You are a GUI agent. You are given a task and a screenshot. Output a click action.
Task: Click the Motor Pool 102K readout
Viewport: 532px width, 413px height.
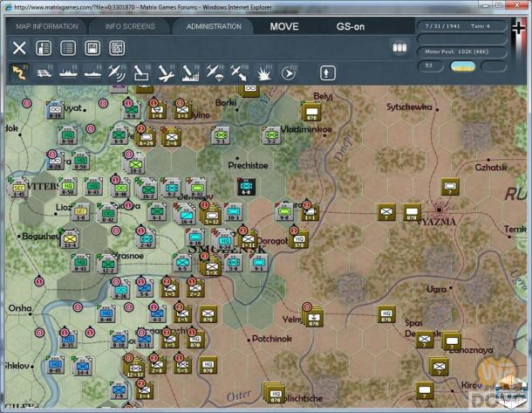(461, 52)
